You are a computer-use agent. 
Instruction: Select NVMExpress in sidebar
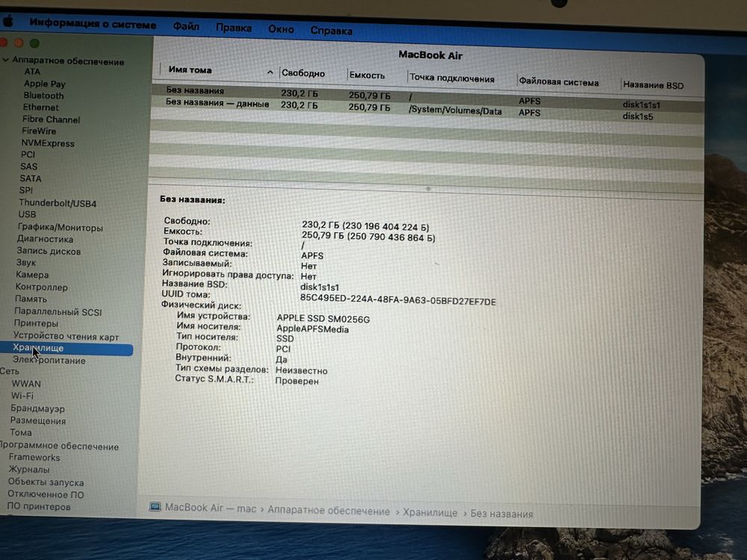[48, 143]
